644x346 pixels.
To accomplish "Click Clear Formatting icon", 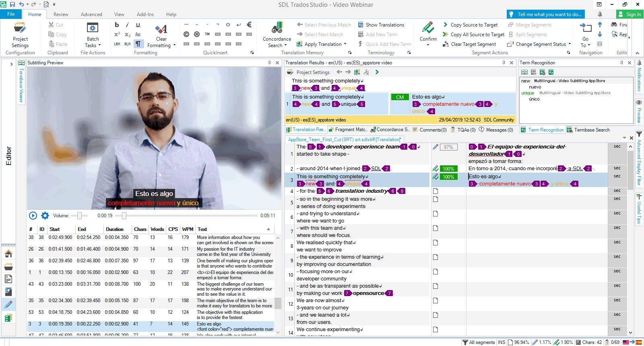I will (x=161, y=29).
